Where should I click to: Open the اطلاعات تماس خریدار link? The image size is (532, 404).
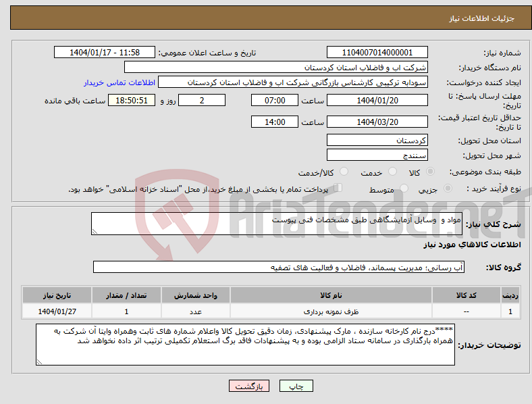point(119,82)
